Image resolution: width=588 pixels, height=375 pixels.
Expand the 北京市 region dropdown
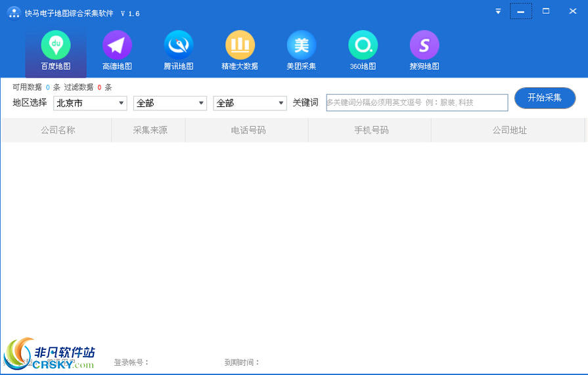tap(90, 103)
